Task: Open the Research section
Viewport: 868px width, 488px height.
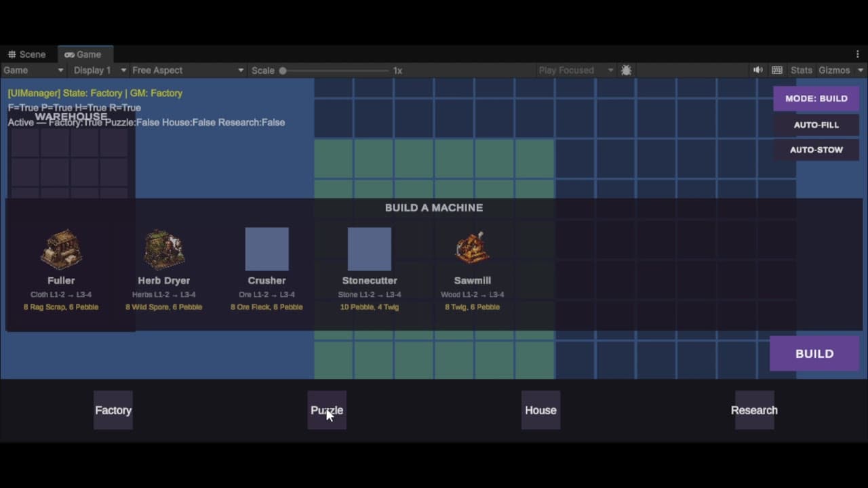Action: [x=754, y=410]
